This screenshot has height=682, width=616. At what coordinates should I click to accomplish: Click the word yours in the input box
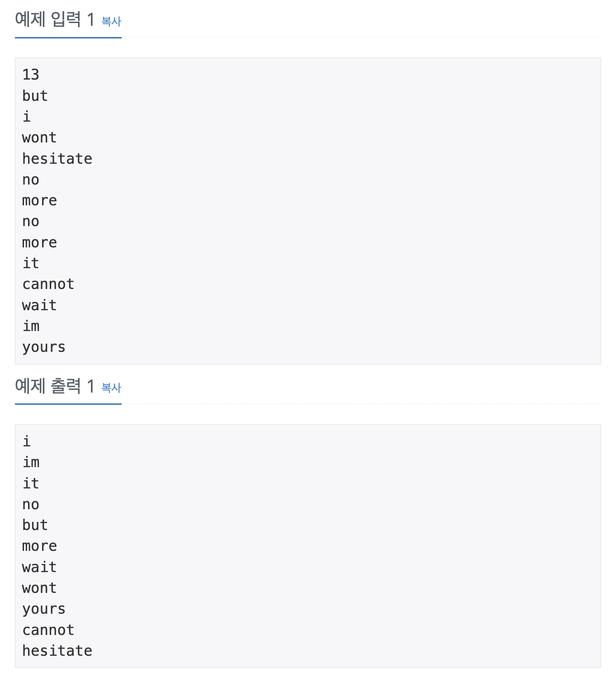pyautogui.click(x=43, y=347)
